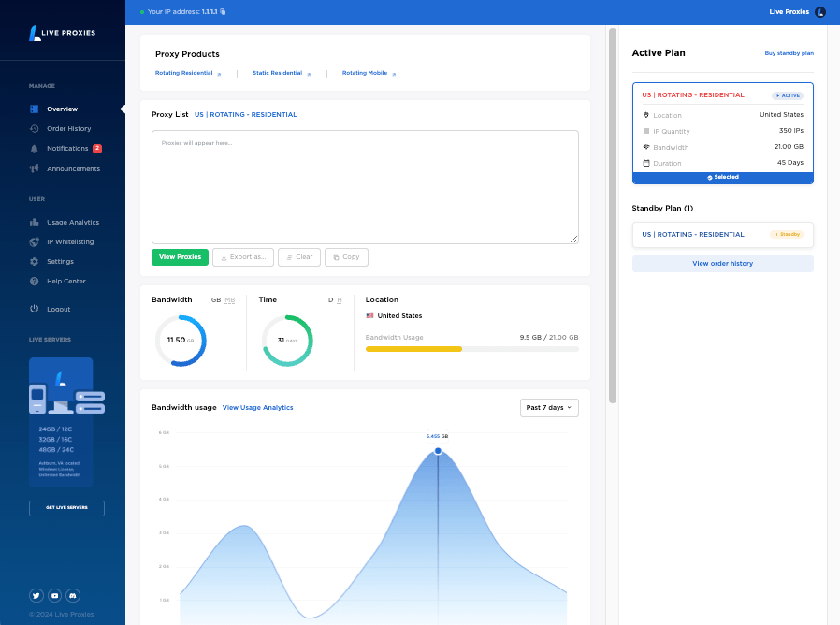Switch time unit to D (days)
The image size is (840, 625).
click(x=330, y=300)
